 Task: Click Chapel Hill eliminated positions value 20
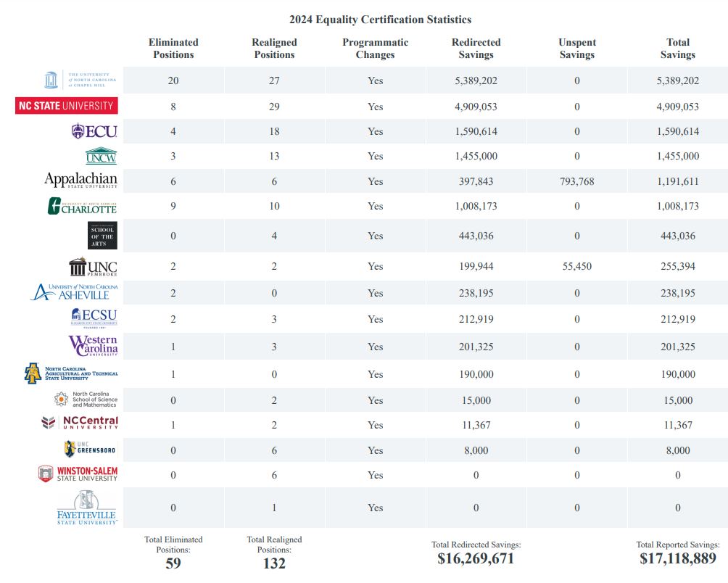(173, 80)
